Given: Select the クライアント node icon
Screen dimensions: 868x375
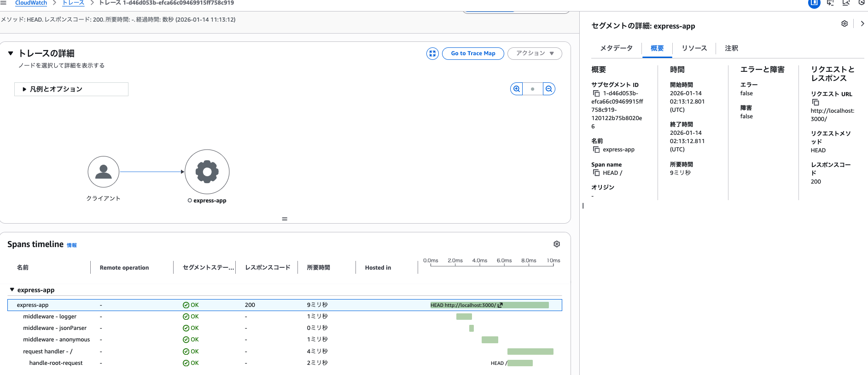Looking at the screenshot, I should 104,172.
